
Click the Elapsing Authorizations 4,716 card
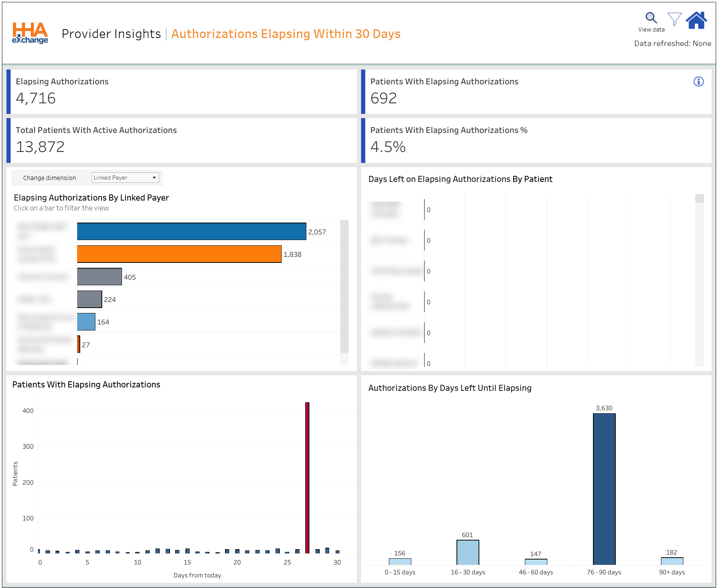[x=182, y=92]
